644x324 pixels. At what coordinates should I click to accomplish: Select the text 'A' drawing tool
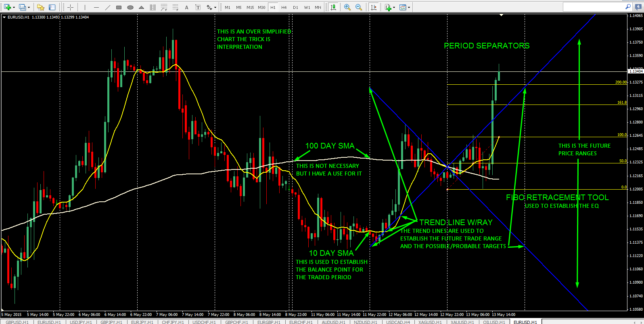186,7
